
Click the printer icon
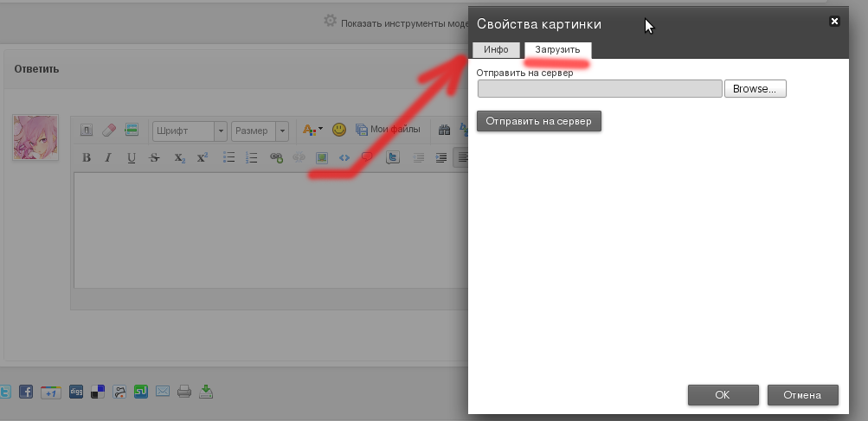pyautogui.click(x=183, y=392)
